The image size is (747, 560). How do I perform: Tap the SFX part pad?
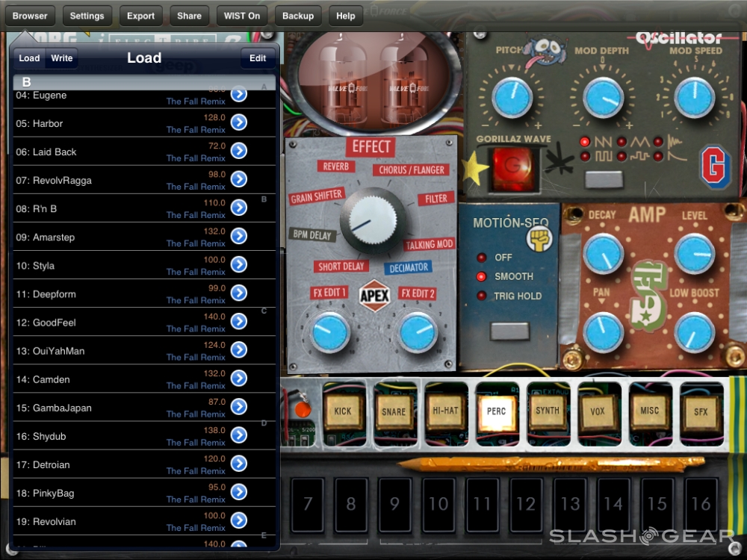[701, 411]
